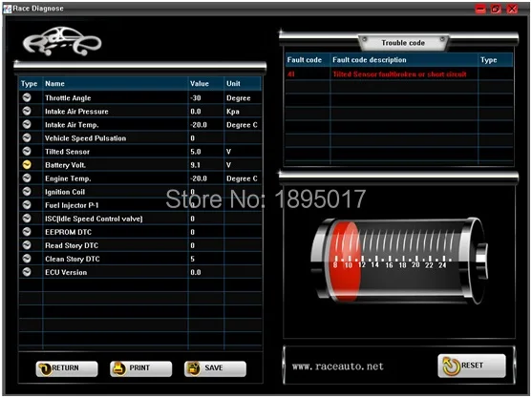Select the Tilted Sensor row name
The image size is (532, 398).
(67, 152)
